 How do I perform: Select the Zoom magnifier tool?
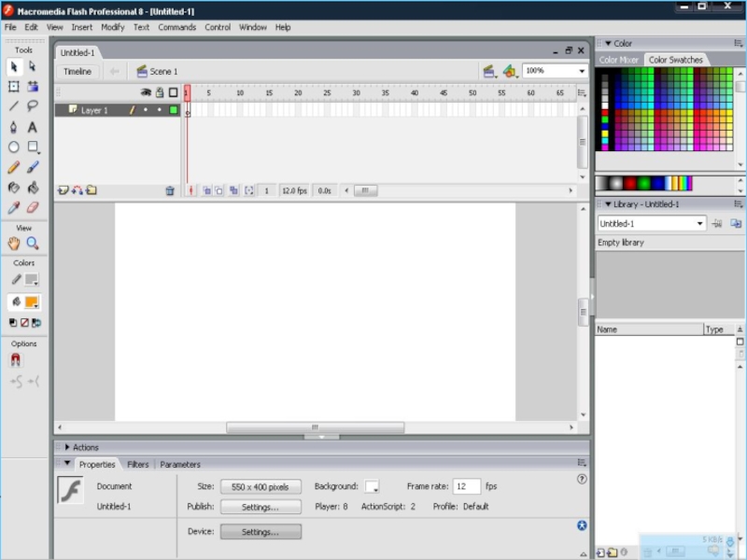(x=33, y=244)
